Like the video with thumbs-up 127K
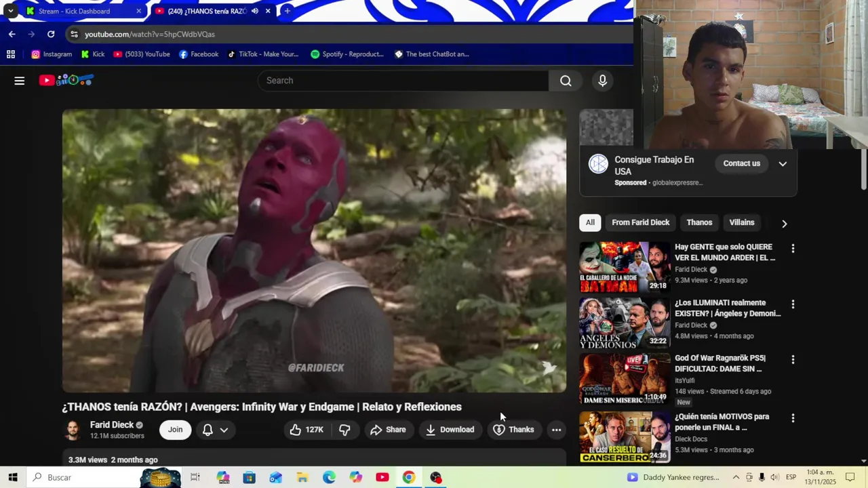Screen dimensions: 868x488 point(307,430)
